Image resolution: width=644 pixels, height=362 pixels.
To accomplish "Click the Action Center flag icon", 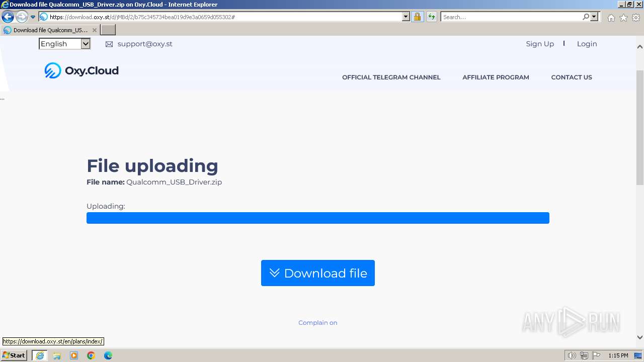I will 596,355.
